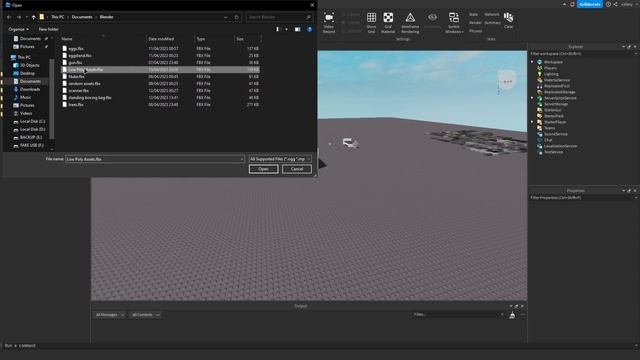Select SoundService in the Explorer tree
640x360 pixels.
556,134
